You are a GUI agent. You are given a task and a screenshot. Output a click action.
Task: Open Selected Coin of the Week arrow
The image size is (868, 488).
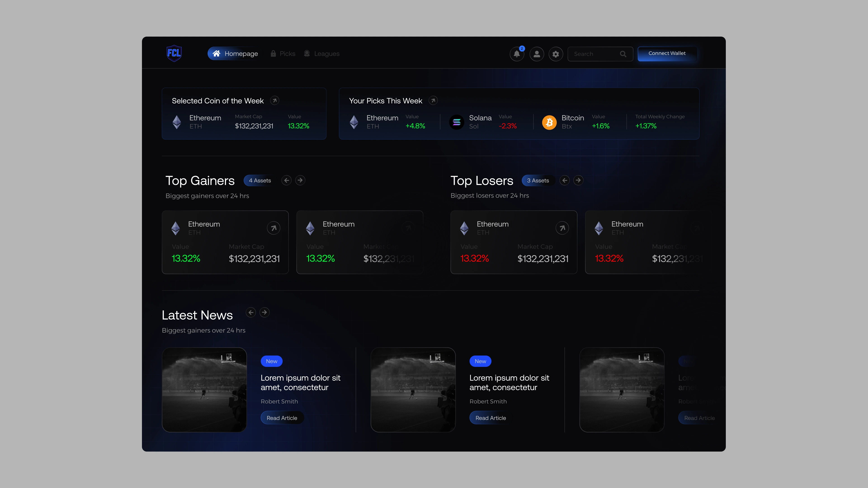(x=275, y=100)
